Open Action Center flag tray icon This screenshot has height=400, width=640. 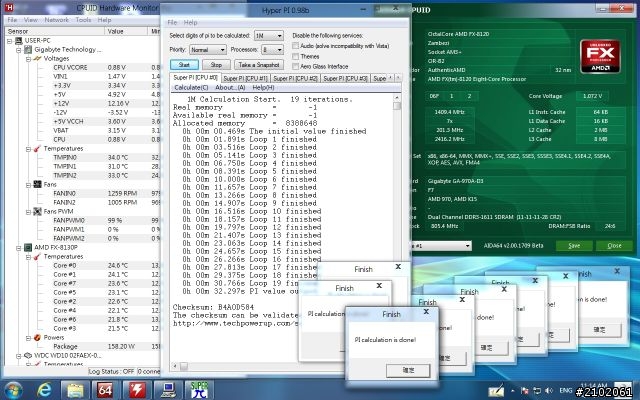[x=525, y=391]
